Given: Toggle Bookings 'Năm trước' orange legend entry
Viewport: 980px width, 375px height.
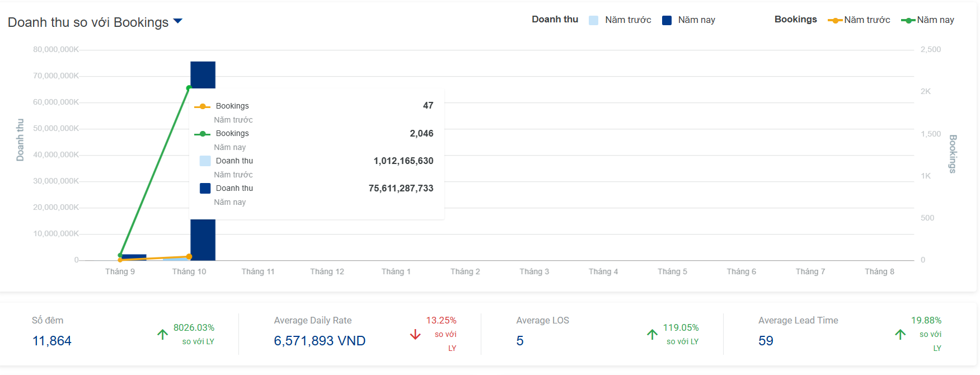Looking at the screenshot, I should click(859, 20).
